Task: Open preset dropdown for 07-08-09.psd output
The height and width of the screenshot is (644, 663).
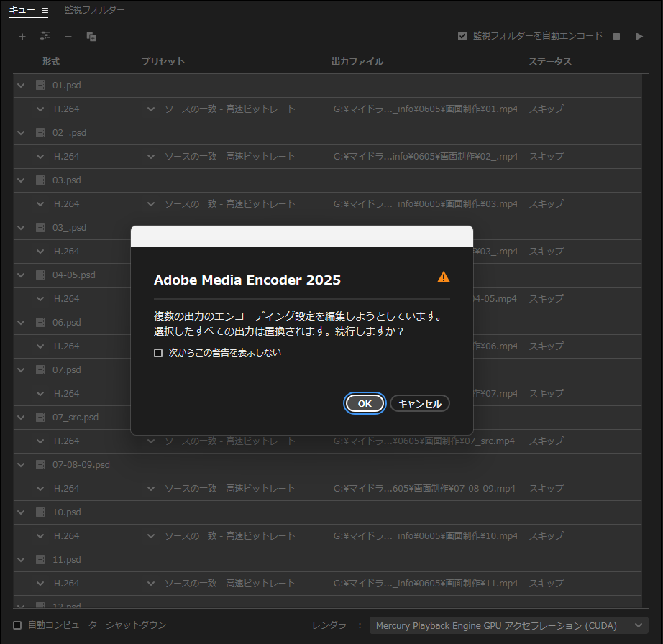Action: point(150,489)
